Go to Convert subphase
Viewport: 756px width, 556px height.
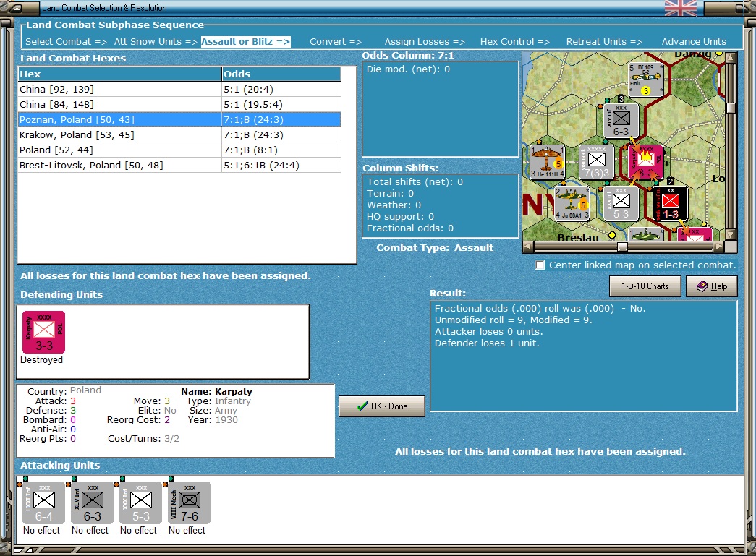pyautogui.click(x=336, y=42)
